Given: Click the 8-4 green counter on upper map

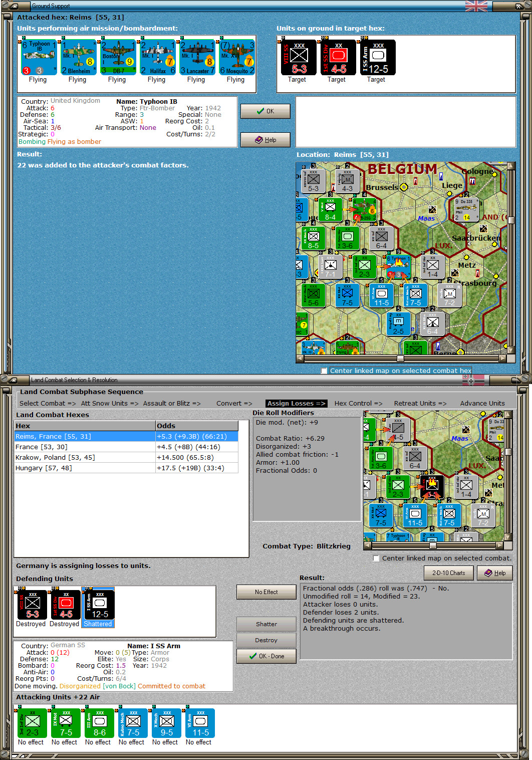Looking at the screenshot, I should coord(331,210).
